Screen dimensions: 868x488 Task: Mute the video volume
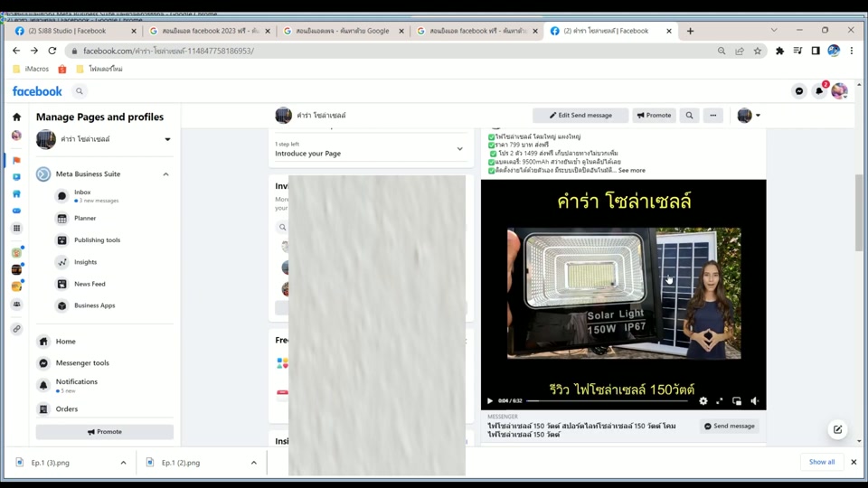[754, 401]
